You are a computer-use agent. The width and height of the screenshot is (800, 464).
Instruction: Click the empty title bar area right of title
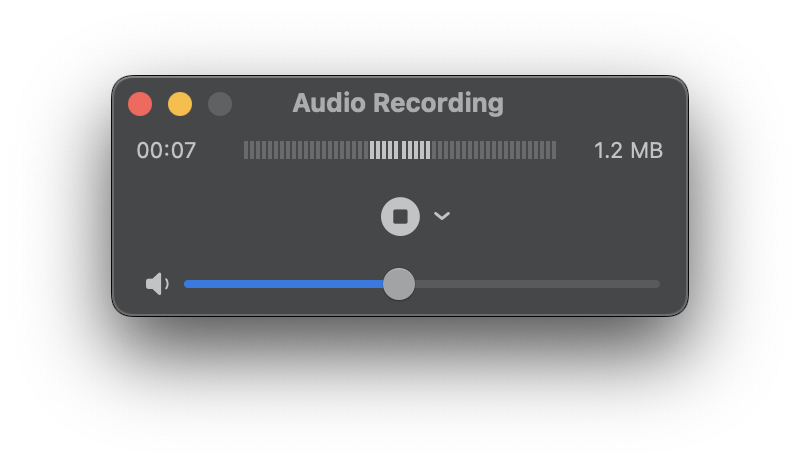[600, 103]
